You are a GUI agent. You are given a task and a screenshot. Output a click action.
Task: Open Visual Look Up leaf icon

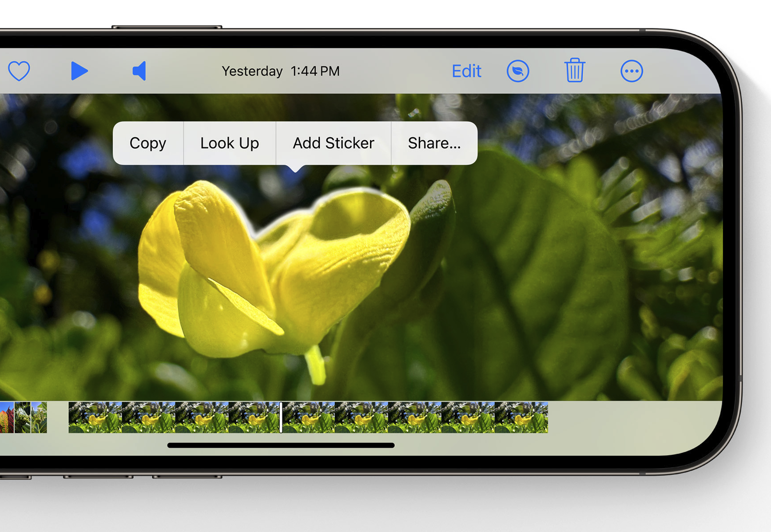[518, 71]
